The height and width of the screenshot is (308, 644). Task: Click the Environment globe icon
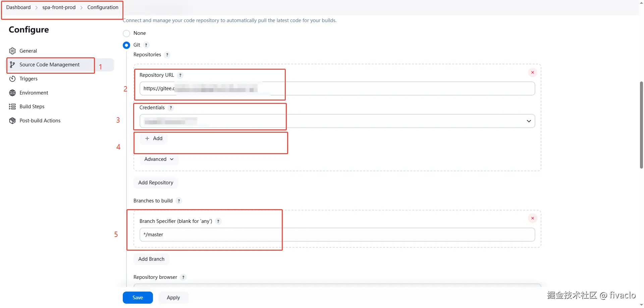click(x=12, y=93)
